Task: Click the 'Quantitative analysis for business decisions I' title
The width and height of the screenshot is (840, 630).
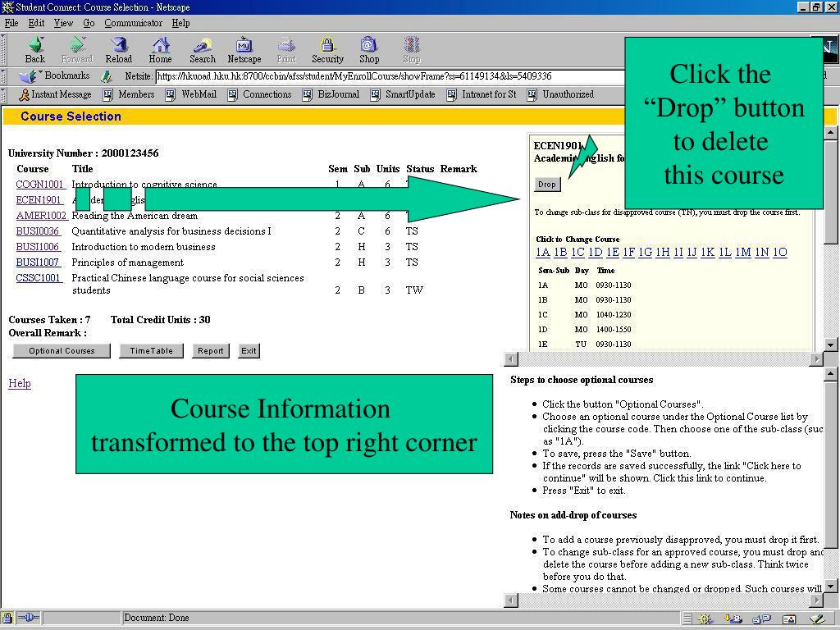Action: point(171,231)
